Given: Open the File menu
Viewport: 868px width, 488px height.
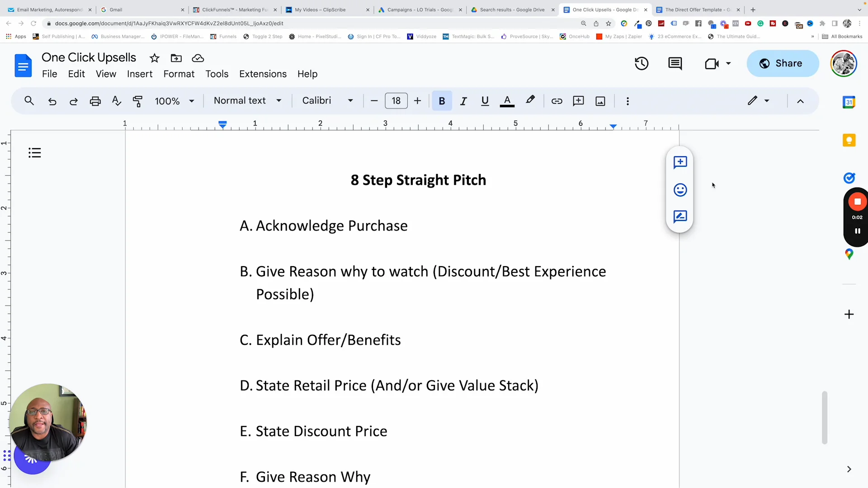Looking at the screenshot, I should click(50, 74).
